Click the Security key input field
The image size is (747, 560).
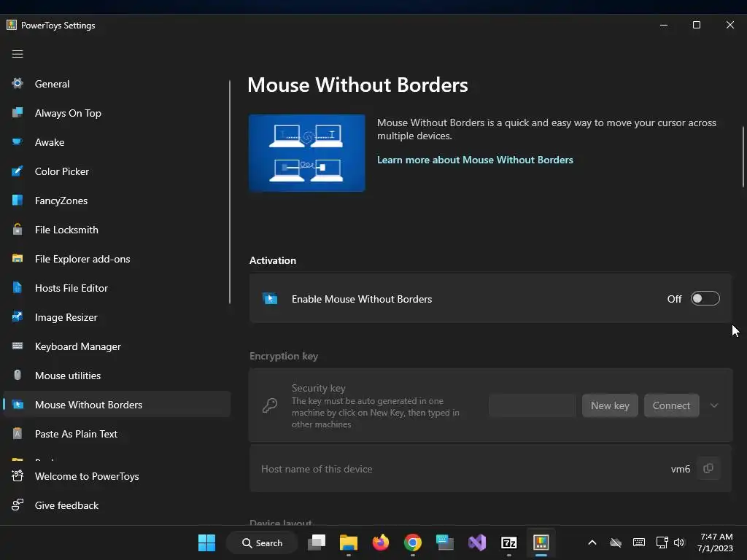532,405
